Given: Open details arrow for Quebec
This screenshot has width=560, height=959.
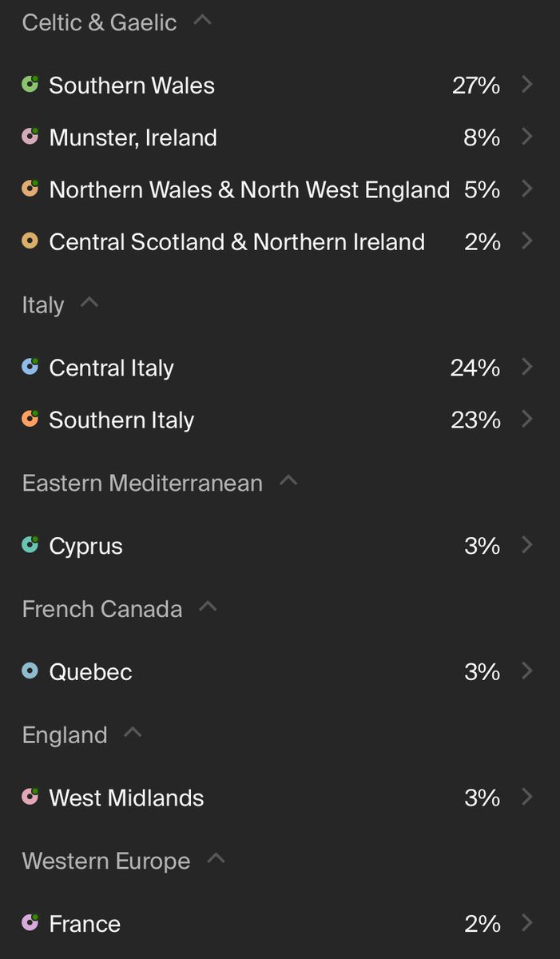Looking at the screenshot, I should (526, 671).
